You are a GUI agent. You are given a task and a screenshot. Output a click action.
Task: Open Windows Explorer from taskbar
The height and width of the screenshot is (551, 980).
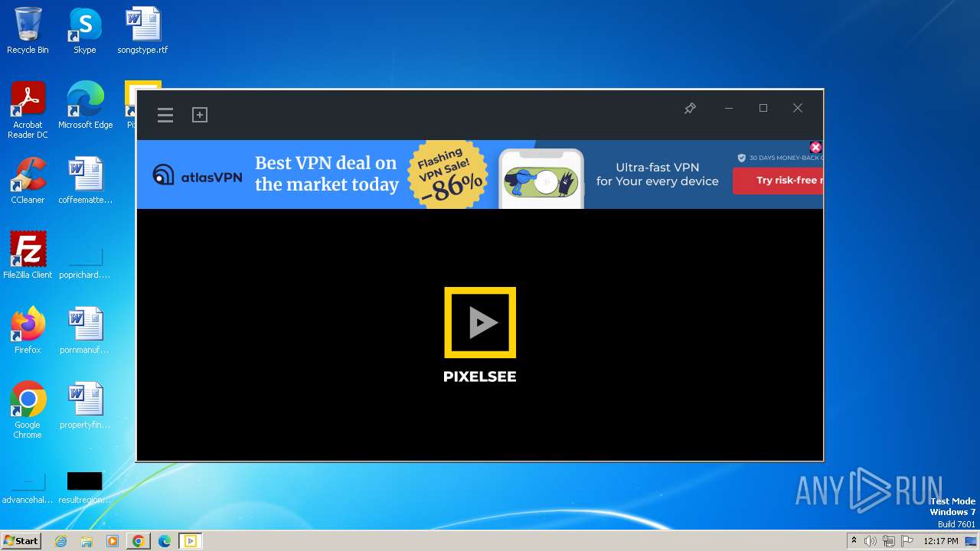point(87,541)
